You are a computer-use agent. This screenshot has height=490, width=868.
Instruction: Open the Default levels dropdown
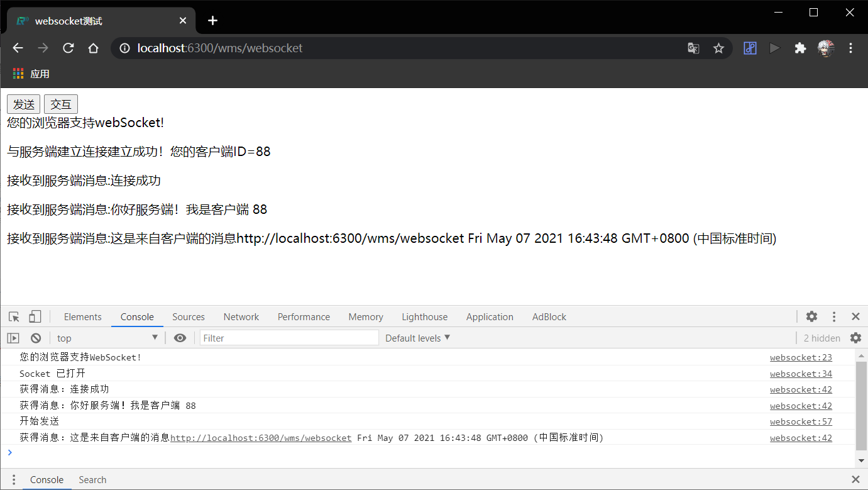point(417,338)
